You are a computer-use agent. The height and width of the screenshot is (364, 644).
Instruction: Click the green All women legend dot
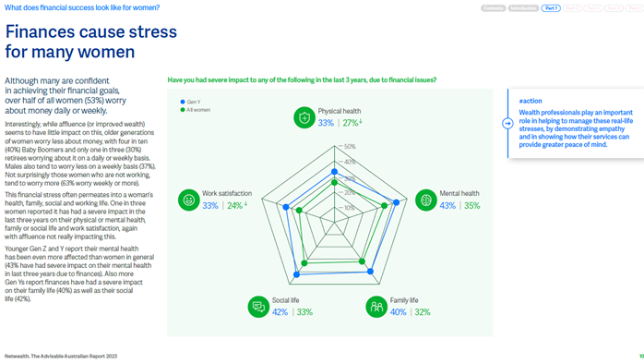183,110
